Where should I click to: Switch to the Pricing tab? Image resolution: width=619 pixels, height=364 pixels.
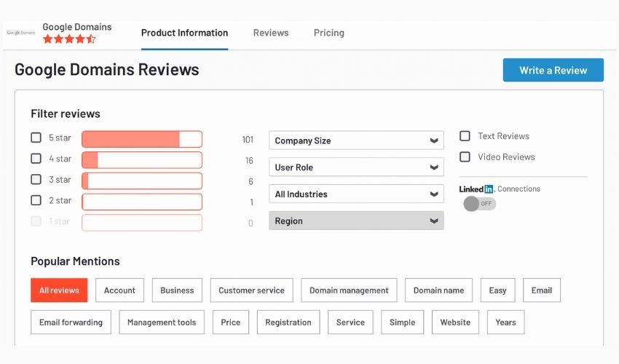pos(329,33)
